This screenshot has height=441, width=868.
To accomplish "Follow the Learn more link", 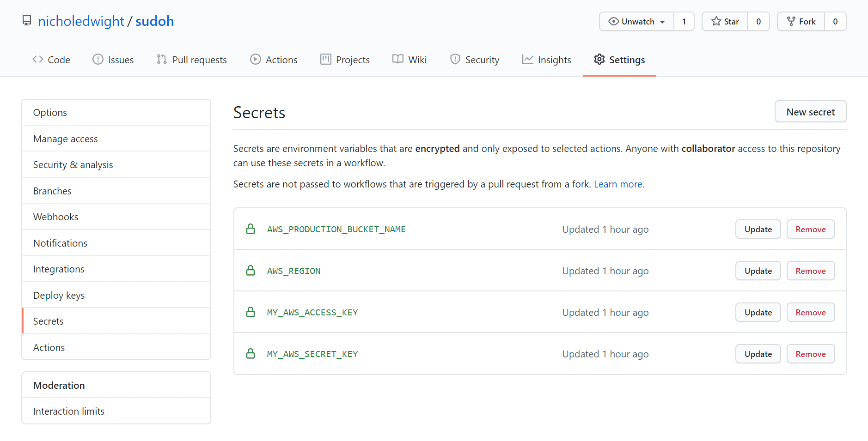I will pyautogui.click(x=618, y=184).
